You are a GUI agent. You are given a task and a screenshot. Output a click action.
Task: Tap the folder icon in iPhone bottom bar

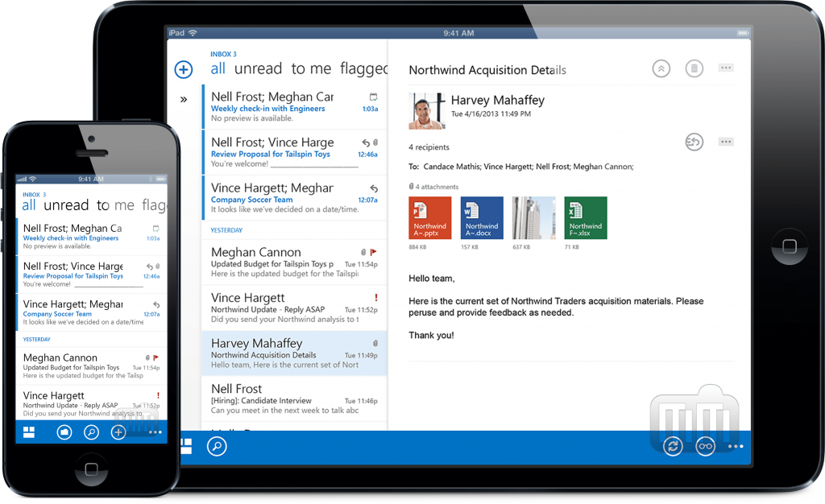[x=64, y=432]
